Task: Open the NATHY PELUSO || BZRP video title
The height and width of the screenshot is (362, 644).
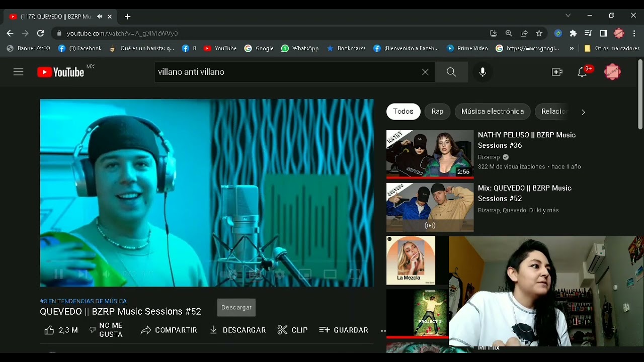Action: pos(527,140)
